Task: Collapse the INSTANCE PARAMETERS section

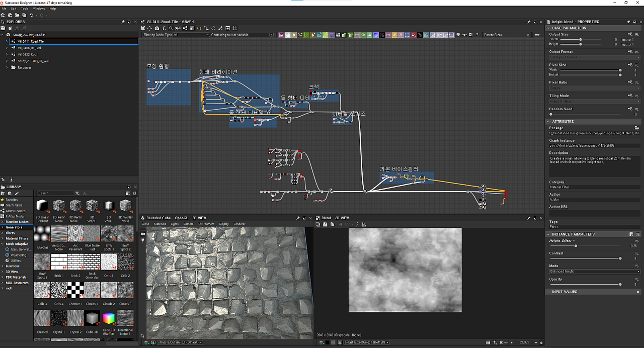Action: pos(549,234)
